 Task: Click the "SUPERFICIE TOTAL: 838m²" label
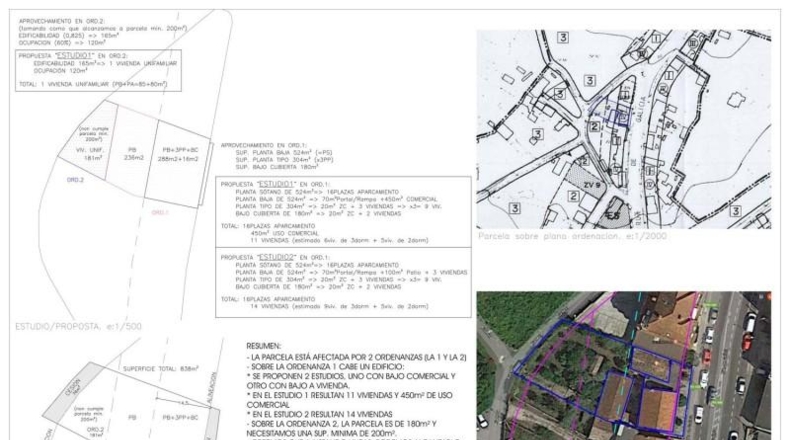pyautogui.click(x=161, y=369)
